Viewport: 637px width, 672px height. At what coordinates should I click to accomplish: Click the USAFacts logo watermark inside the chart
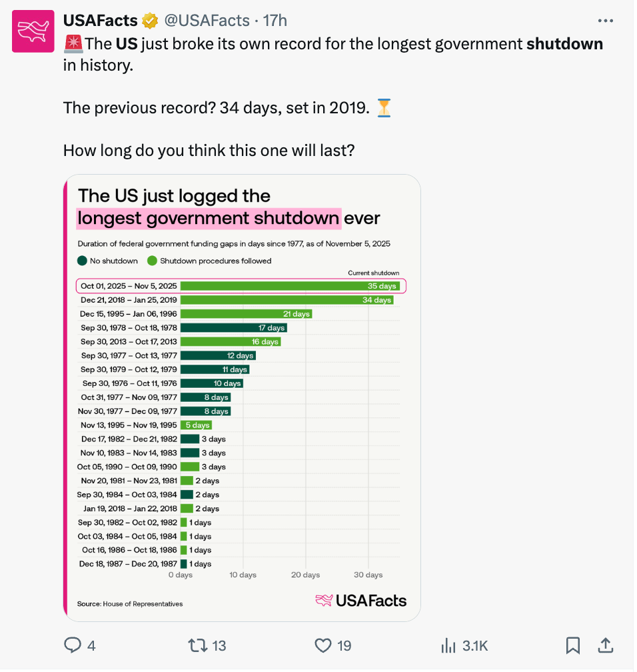tap(360, 600)
